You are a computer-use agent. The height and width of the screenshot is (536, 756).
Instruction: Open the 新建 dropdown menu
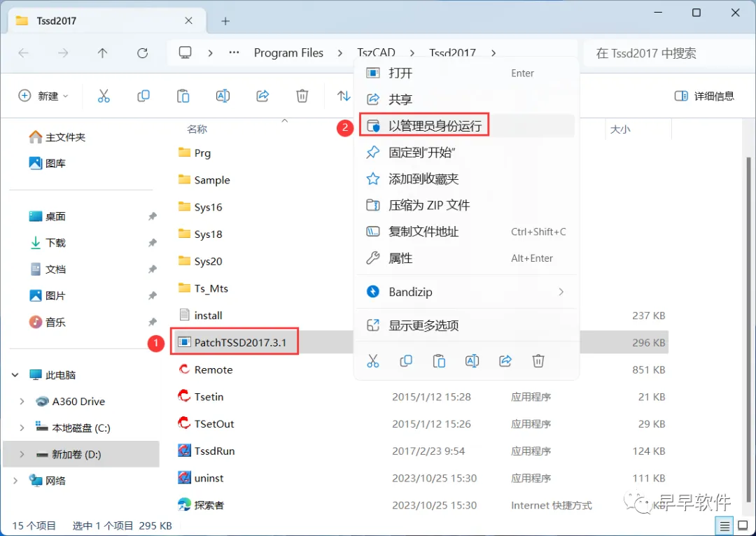click(43, 96)
